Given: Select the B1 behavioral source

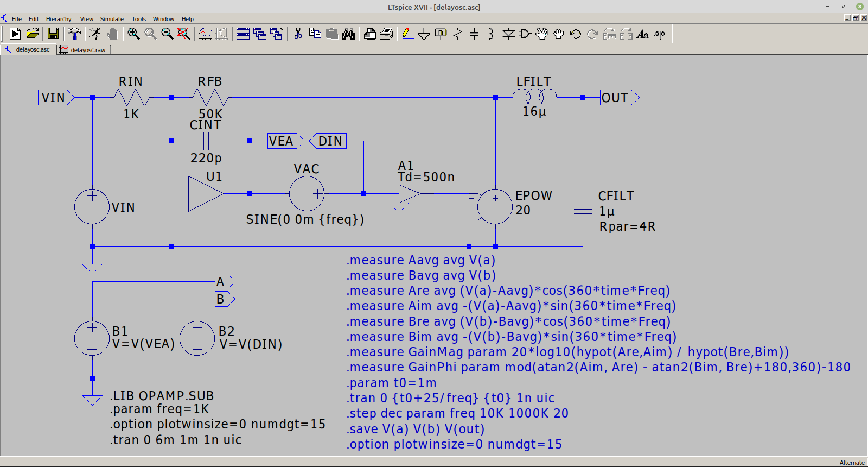Looking at the screenshot, I should [92, 338].
